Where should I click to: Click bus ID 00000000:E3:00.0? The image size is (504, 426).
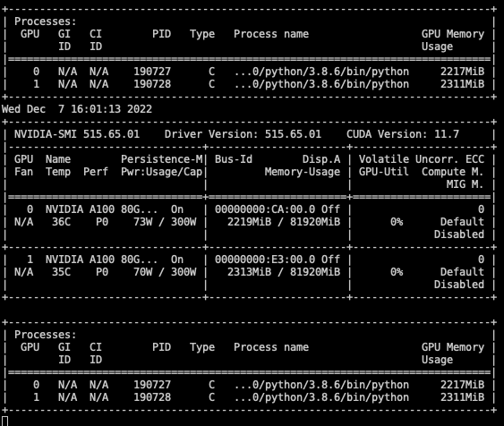click(265, 260)
